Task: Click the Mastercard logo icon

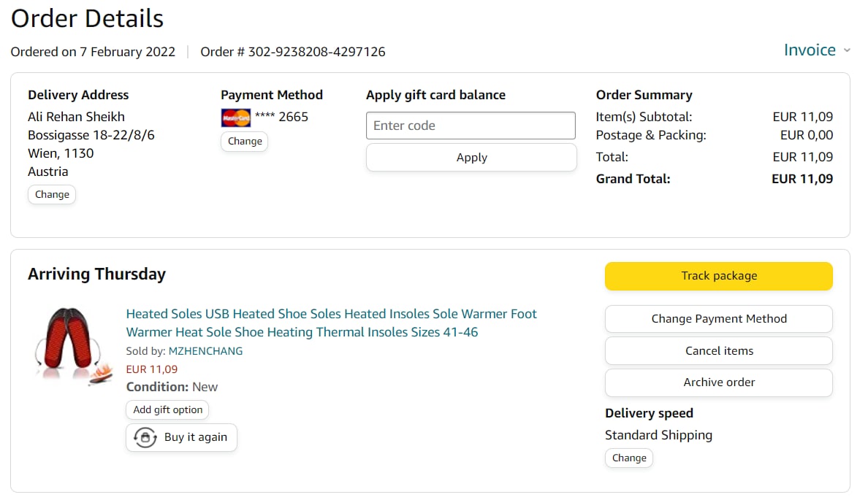Action: [x=235, y=118]
